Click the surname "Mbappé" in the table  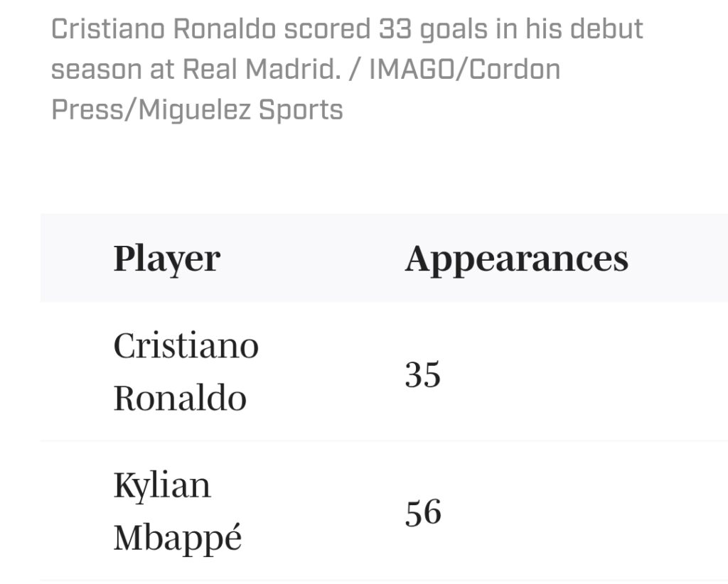pyautogui.click(x=177, y=538)
